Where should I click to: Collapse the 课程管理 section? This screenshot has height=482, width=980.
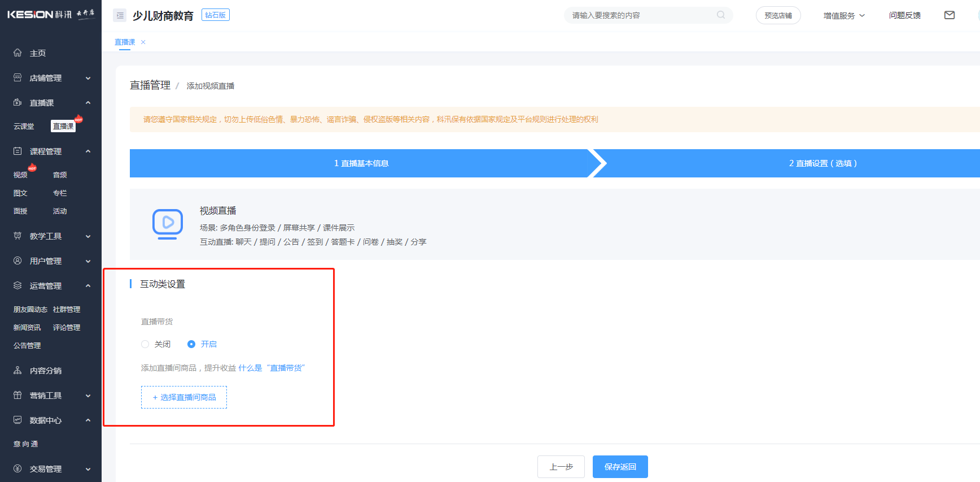[x=88, y=151]
